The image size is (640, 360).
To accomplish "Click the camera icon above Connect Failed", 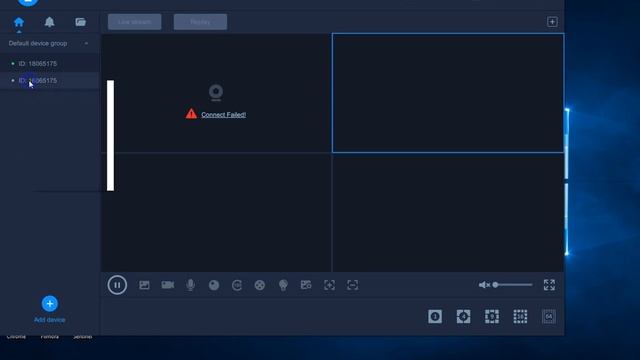I will [216, 93].
